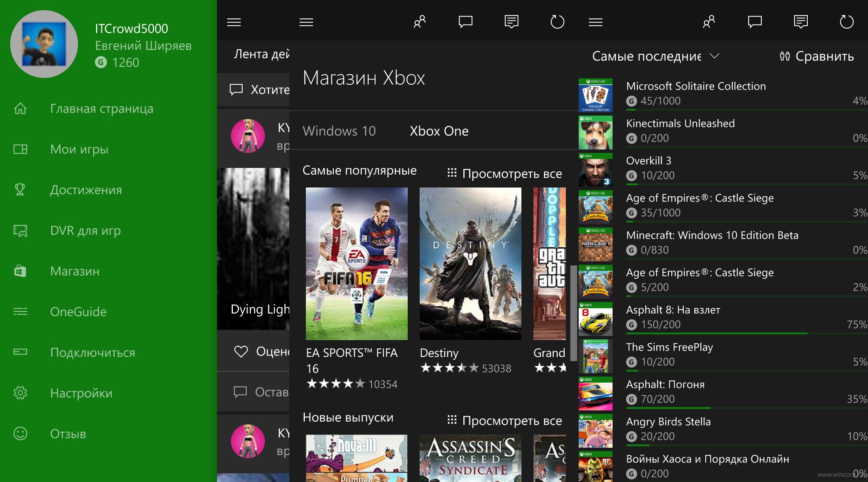Viewport: 868px width, 482px height.
Task: Open Age of Empires 35/1000 row
Action: [x=723, y=206]
